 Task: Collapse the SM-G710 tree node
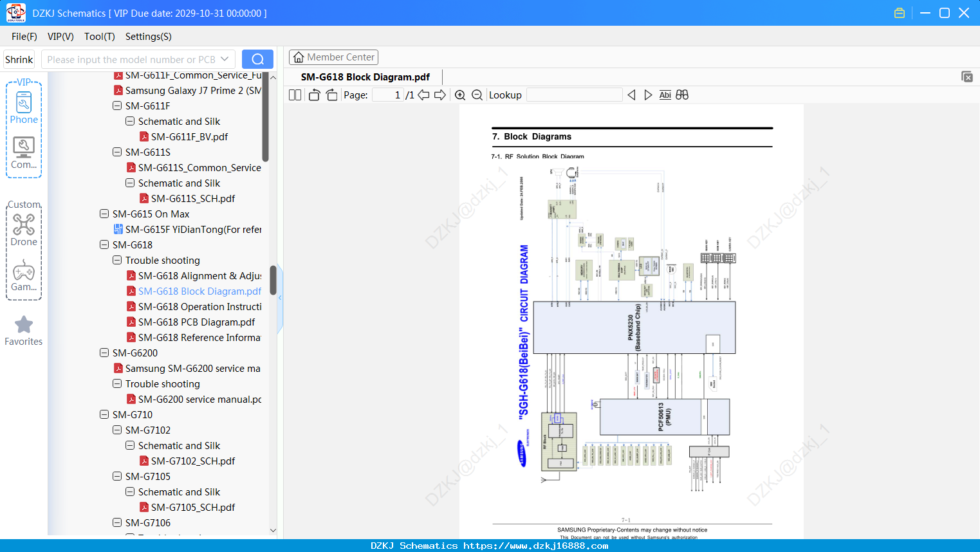pos(104,414)
